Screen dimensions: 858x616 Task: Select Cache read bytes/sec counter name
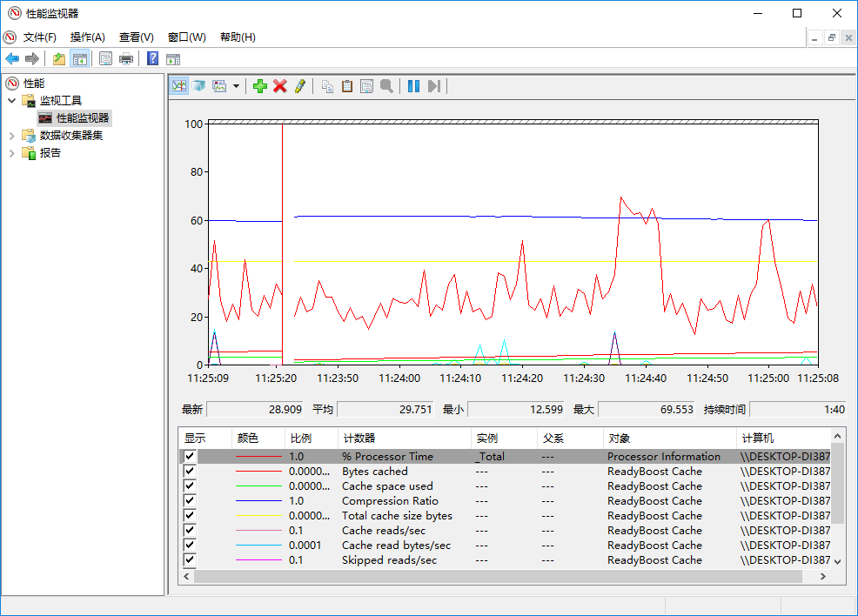(396, 545)
